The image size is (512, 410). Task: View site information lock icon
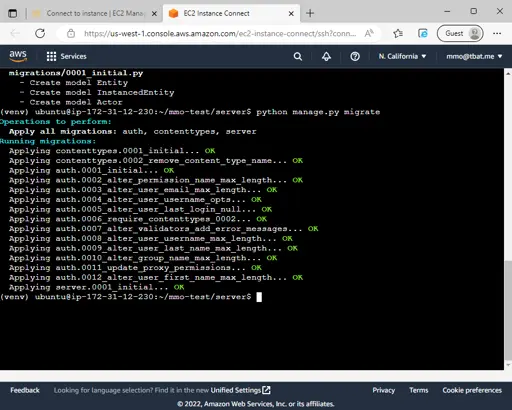[71, 33]
